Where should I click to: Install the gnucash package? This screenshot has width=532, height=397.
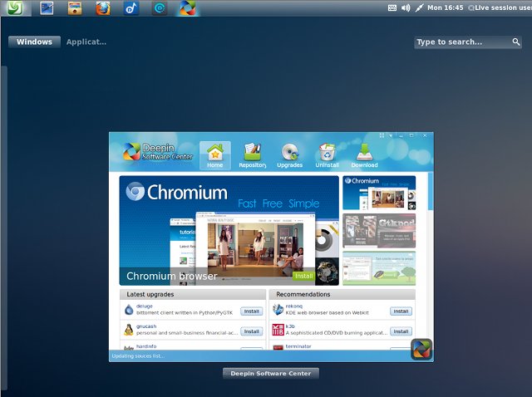tap(252, 331)
